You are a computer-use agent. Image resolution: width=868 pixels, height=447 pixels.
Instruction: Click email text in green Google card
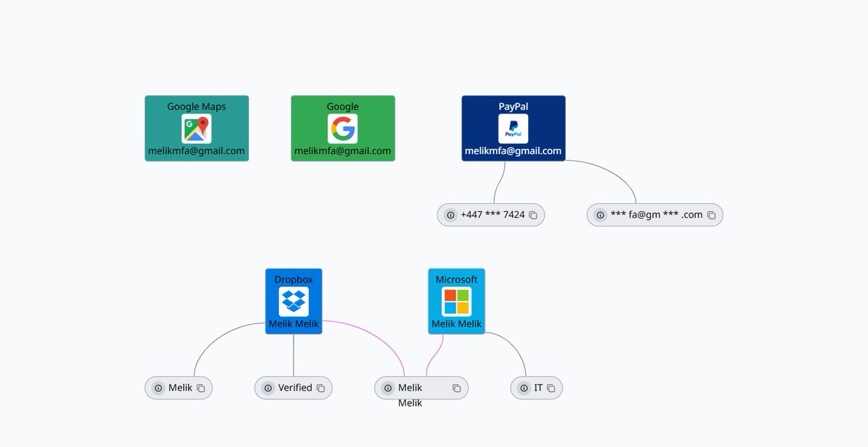343,151
